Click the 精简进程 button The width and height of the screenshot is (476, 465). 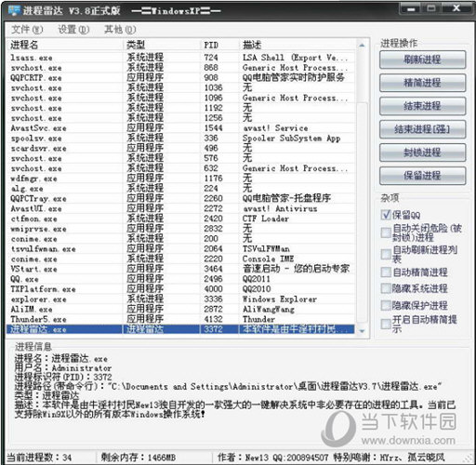pos(422,83)
